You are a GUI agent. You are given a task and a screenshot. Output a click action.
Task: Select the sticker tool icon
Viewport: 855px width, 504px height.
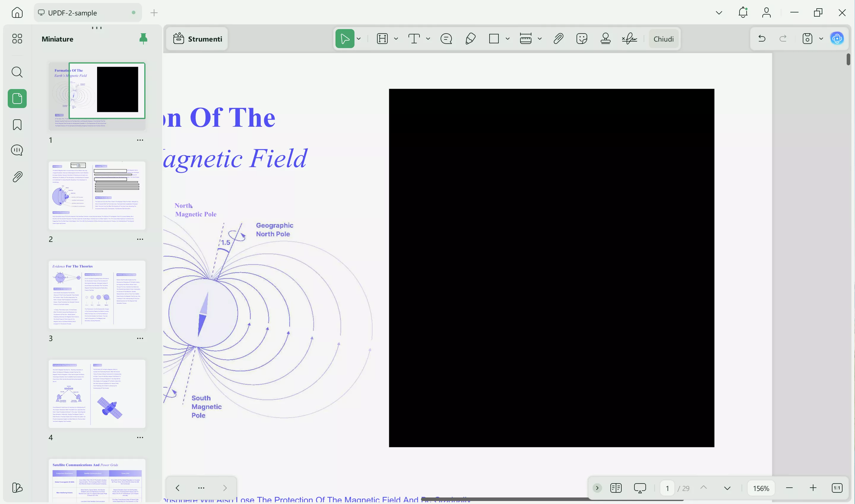point(582,39)
